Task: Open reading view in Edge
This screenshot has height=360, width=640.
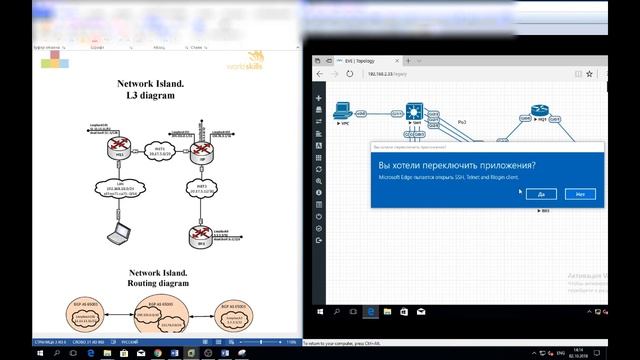Action: 578,74
